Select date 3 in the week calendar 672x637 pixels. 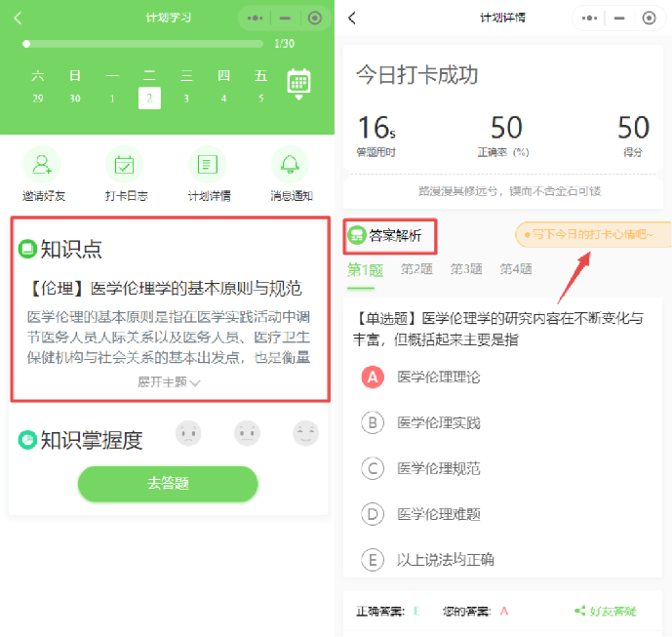click(x=186, y=98)
